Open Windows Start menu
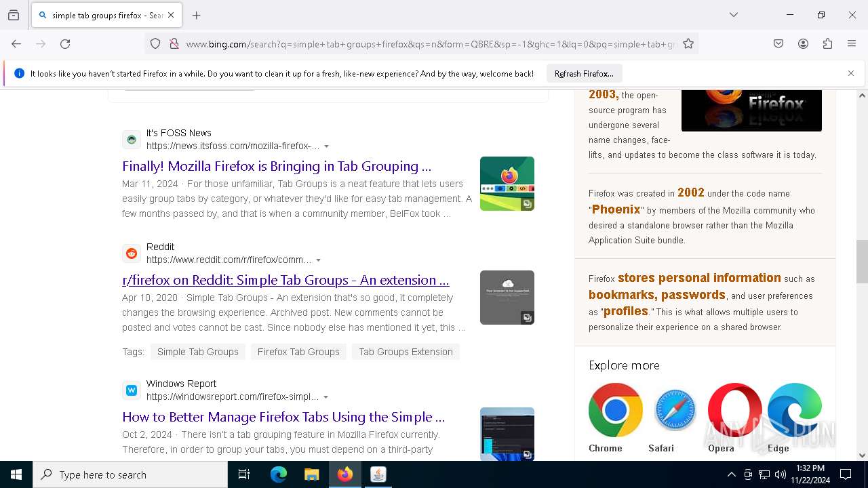 point(16,474)
